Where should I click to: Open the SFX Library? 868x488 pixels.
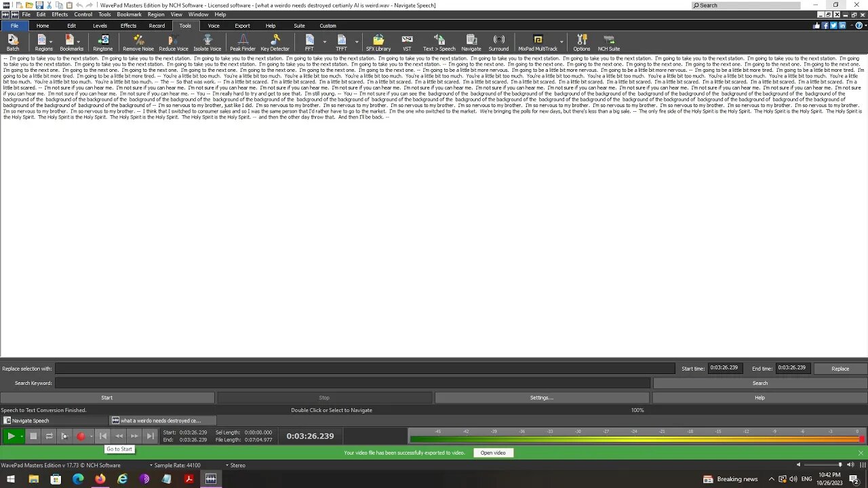coord(378,43)
